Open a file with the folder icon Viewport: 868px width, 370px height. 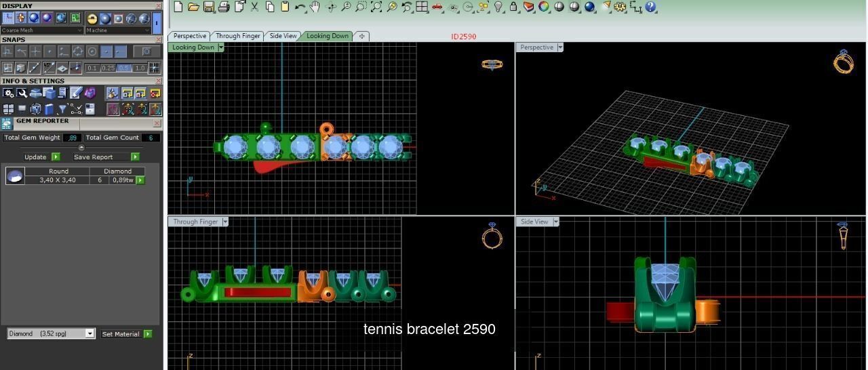(x=193, y=7)
